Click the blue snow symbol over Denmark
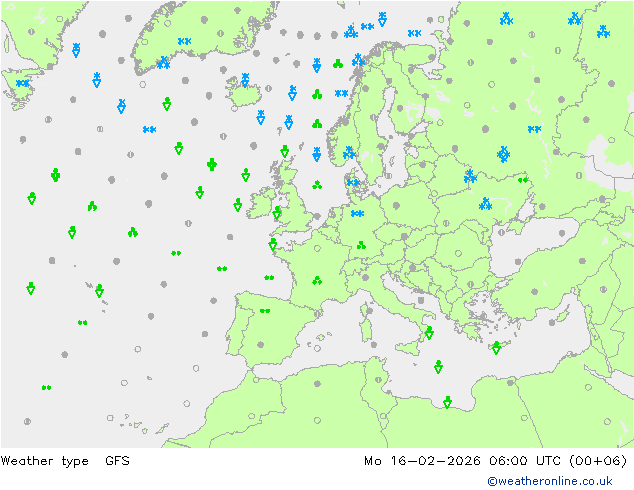The width and height of the screenshot is (634, 490). (353, 183)
